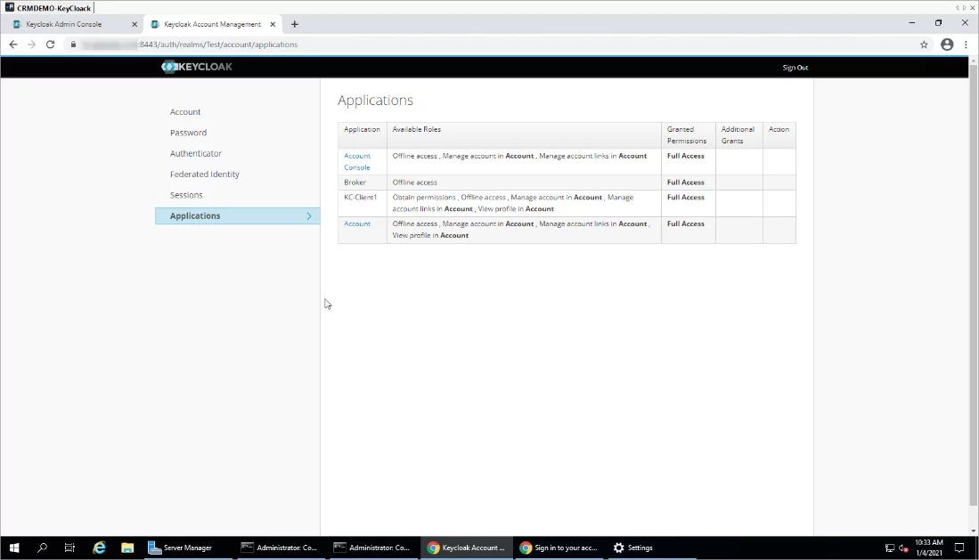Image resolution: width=979 pixels, height=560 pixels.
Task: Click Full Access in KC-Client1 row
Action: 686,198
